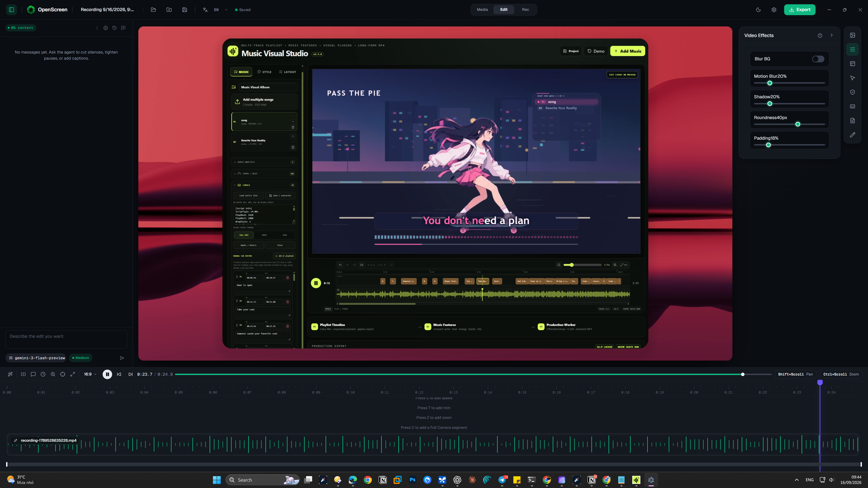Skip to the end of the recording
This screenshot has height=488, width=868.
pyautogui.click(x=130, y=374)
